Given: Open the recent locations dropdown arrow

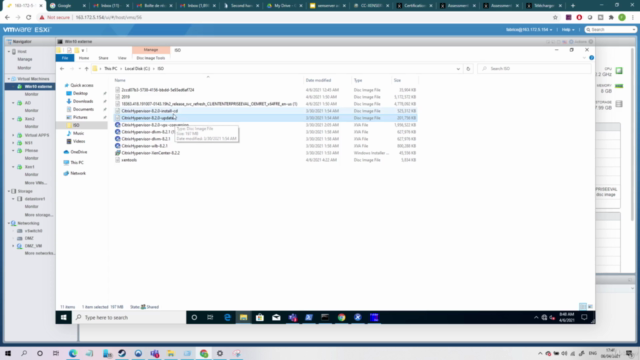Looking at the screenshot, I should point(80,69).
